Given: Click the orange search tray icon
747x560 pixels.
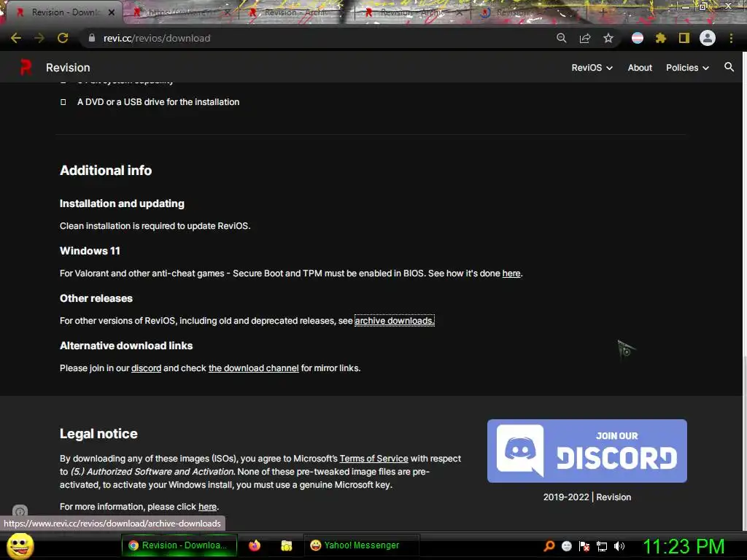Looking at the screenshot, I should click(x=549, y=546).
